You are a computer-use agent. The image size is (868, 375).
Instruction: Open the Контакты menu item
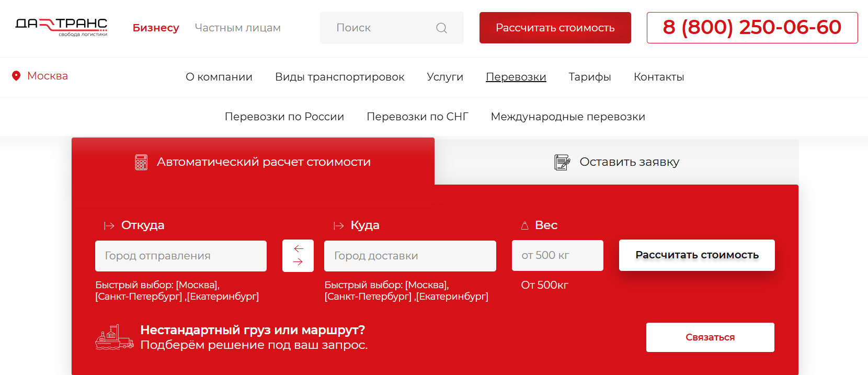659,77
